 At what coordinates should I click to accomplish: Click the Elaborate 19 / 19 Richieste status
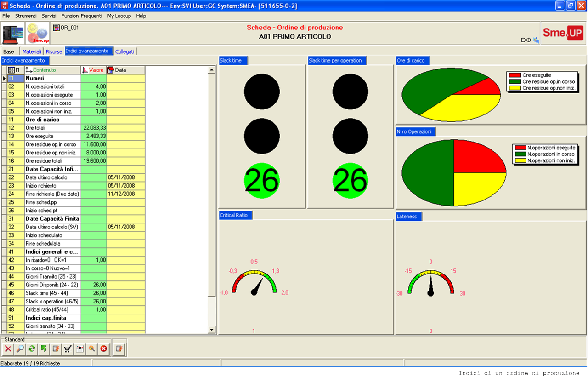(30, 363)
